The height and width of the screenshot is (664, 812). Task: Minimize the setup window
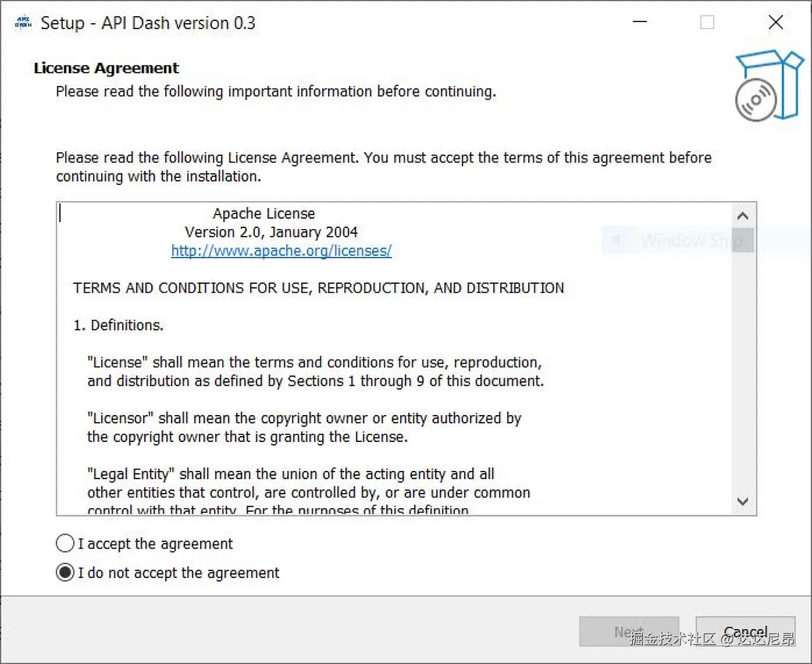(x=640, y=22)
